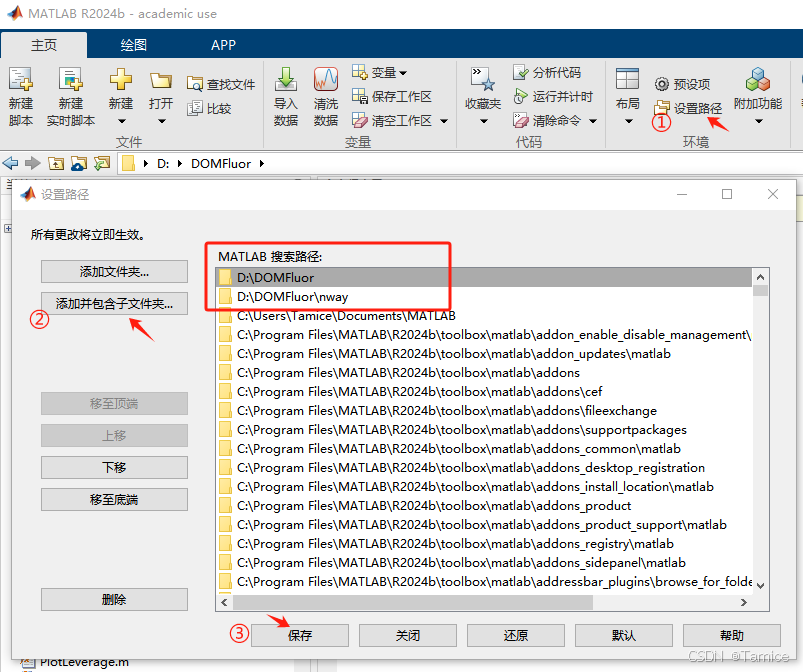Expand the 清空工作区 dropdown arrow

[444, 121]
